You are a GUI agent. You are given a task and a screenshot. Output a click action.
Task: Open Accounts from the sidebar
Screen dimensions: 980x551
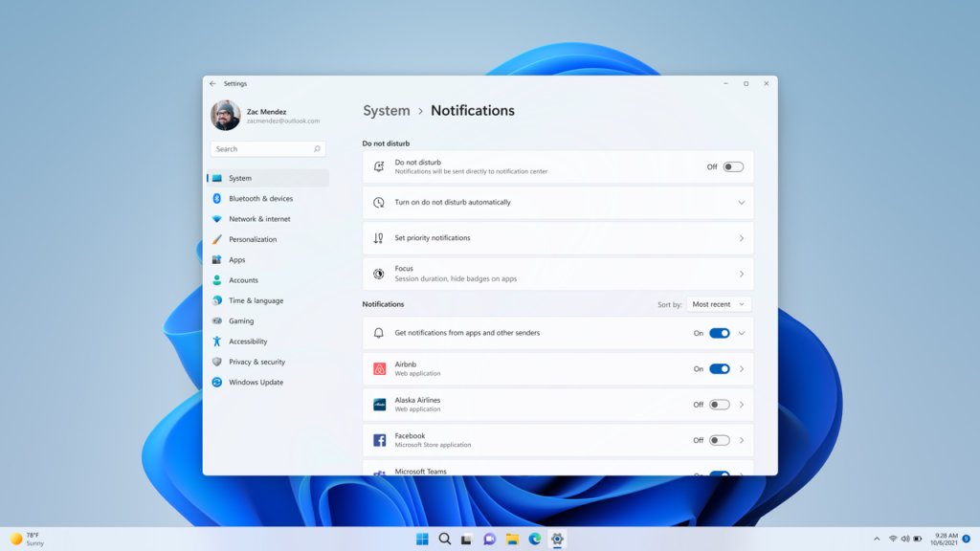[x=248, y=279]
